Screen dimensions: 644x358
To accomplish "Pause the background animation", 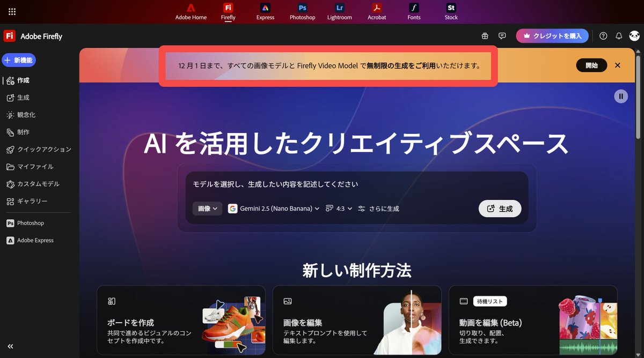I will pos(621,96).
